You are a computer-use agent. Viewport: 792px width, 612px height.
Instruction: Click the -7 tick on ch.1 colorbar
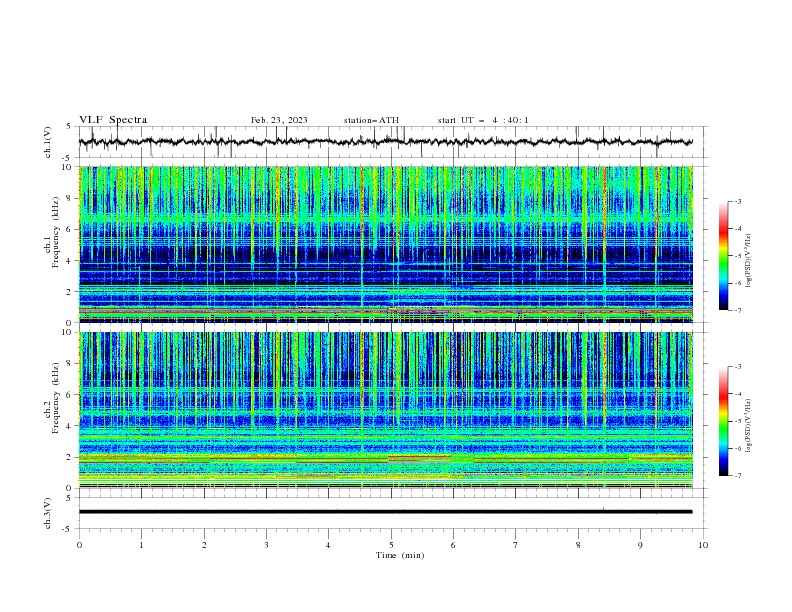(x=737, y=311)
